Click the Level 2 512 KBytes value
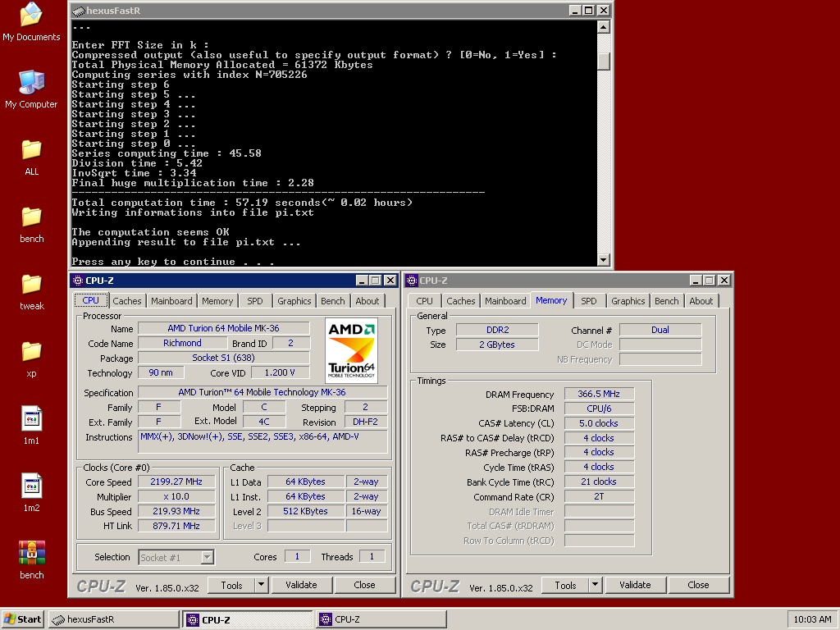This screenshot has height=630, width=840. (306, 512)
